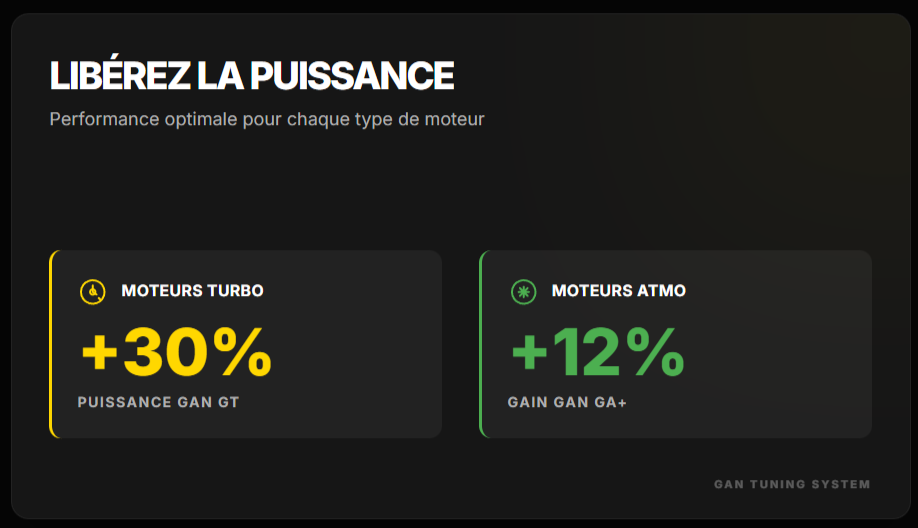Select the PUISSANCE GAN GT caption
The width and height of the screenshot is (918, 528).
[158, 403]
